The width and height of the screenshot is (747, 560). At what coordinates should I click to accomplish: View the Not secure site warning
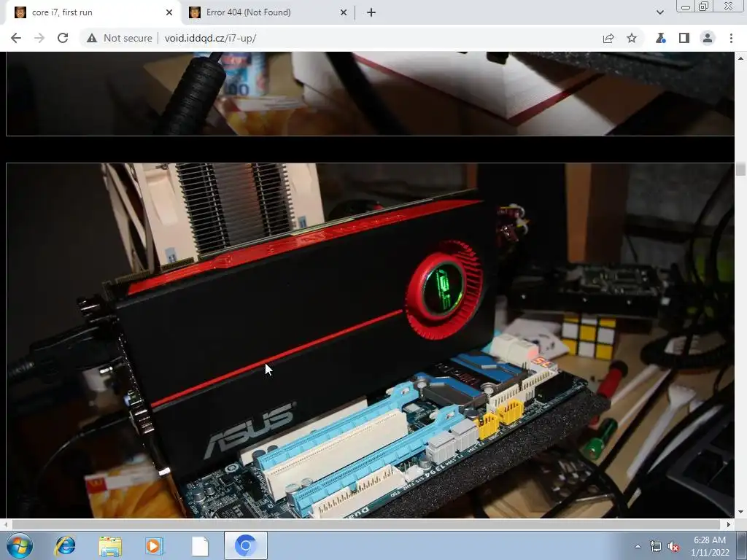[119, 38]
